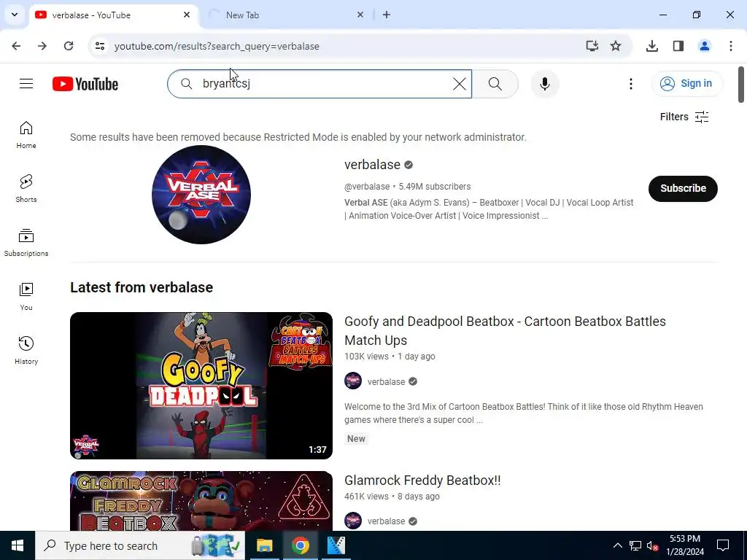The image size is (747, 560).
Task: Click the taskbar search box
Action: (x=140, y=545)
